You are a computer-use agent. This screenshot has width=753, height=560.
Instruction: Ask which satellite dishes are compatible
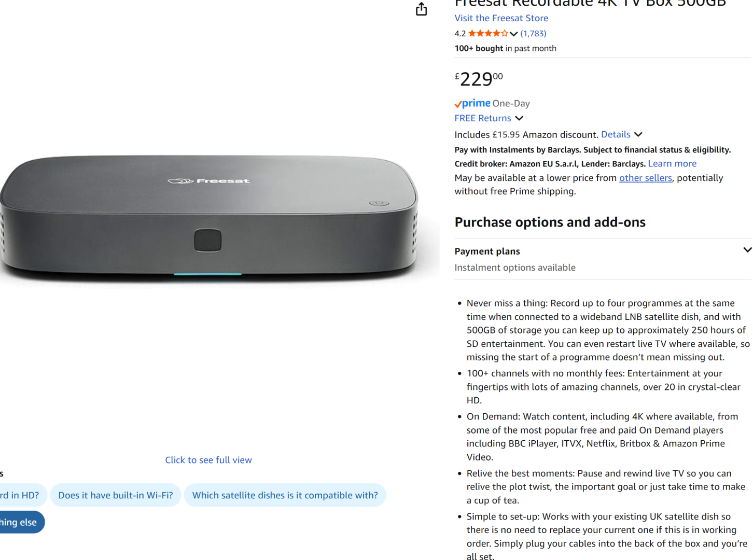click(285, 495)
